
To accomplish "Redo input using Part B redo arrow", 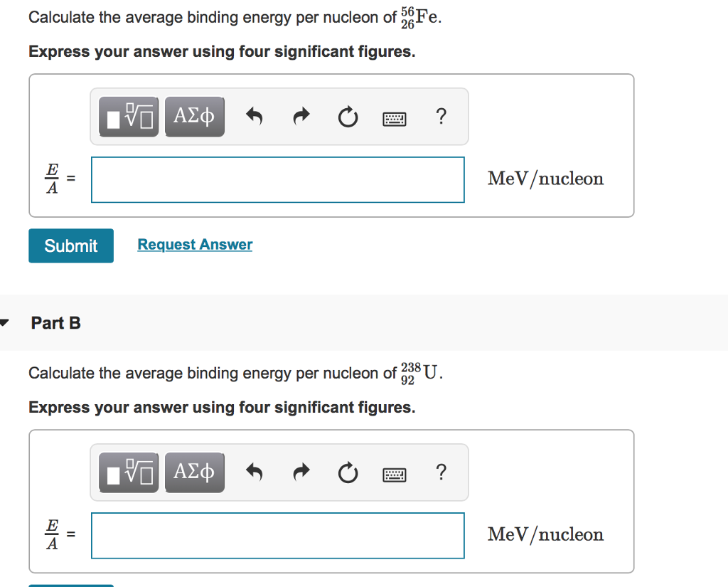I will pos(300,472).
